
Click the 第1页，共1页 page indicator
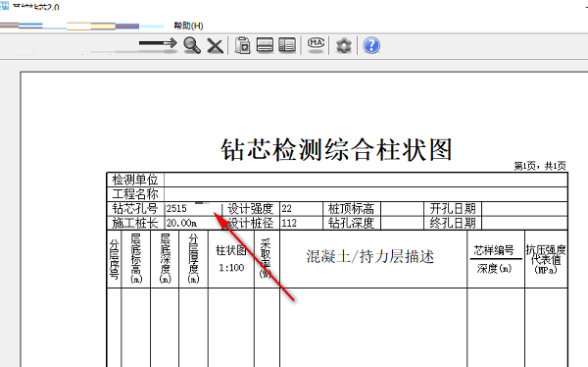tap(540, 166)
